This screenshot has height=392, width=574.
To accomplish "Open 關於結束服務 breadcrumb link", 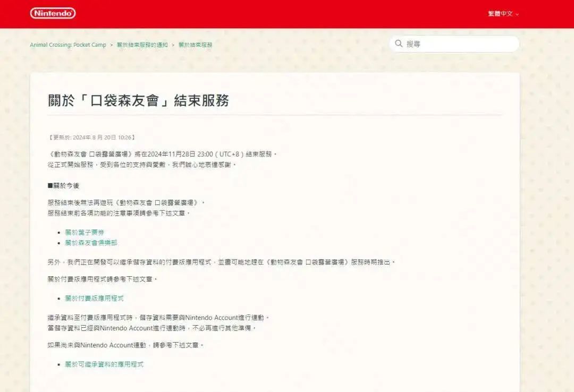I will coord(195,45).
